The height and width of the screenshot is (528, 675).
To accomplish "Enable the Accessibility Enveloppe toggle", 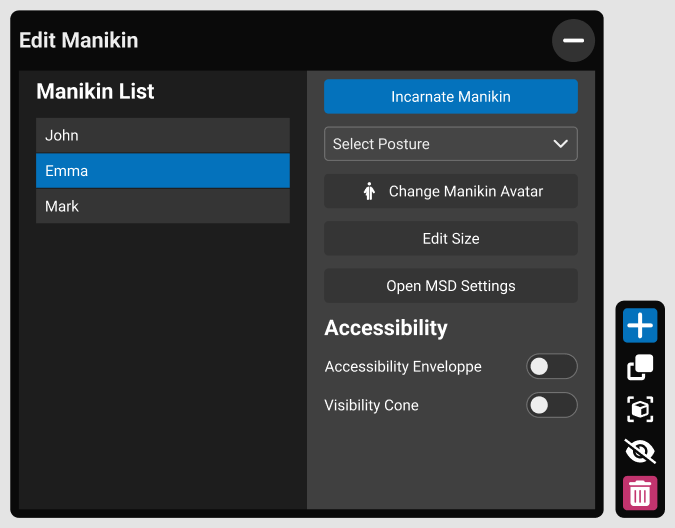I will coord(551,367).
